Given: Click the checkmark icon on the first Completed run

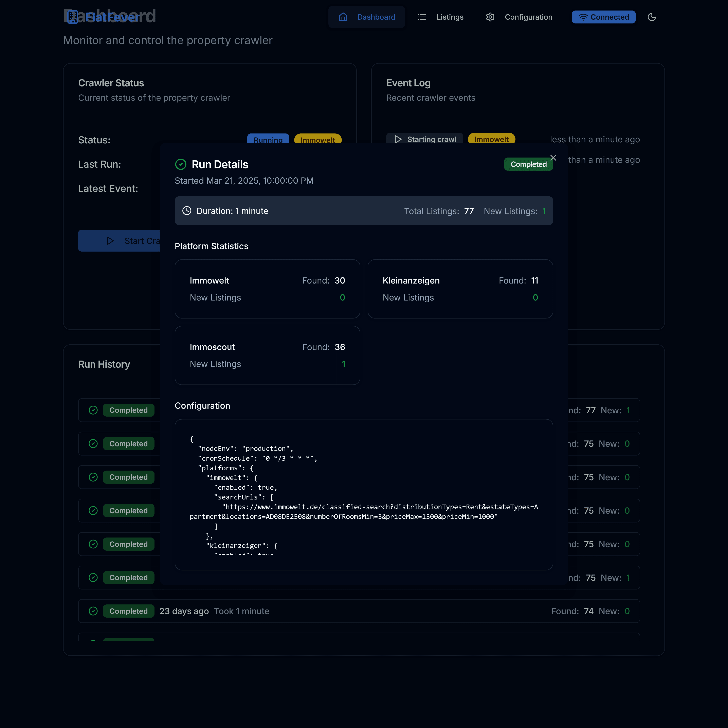Looking at the screenshot, I should pos(93,410).
